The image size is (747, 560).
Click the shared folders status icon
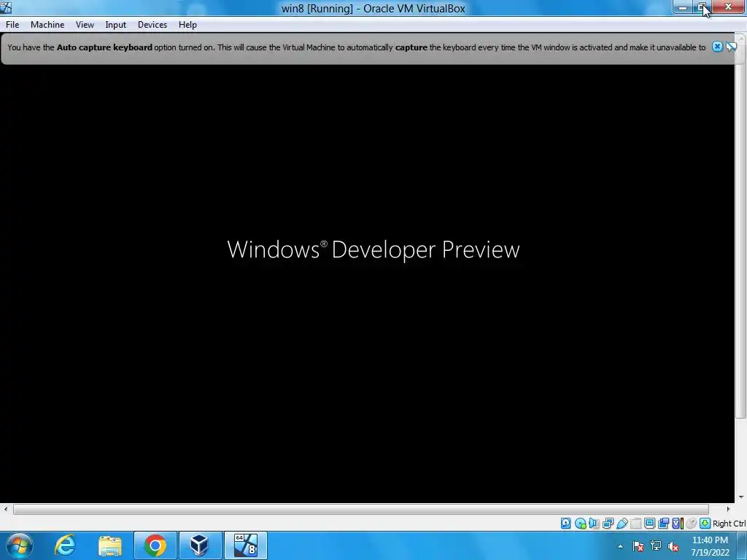[x=636, y=524]
